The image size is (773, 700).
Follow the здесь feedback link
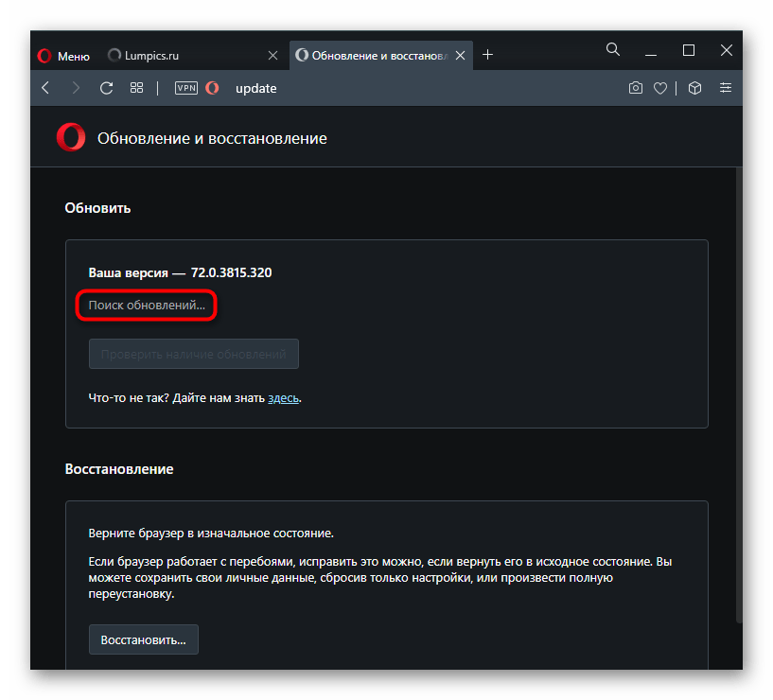click(284, 398)
